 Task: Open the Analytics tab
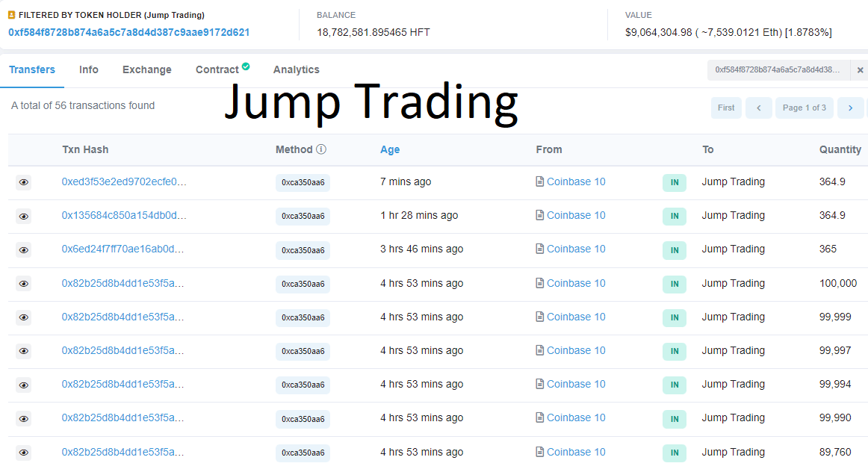(296, 69)
